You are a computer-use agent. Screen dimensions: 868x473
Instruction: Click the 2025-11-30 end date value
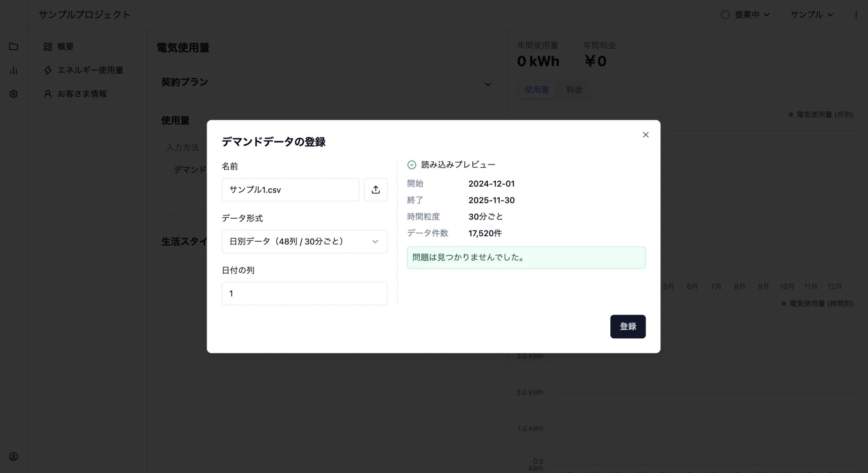point(491,200)
